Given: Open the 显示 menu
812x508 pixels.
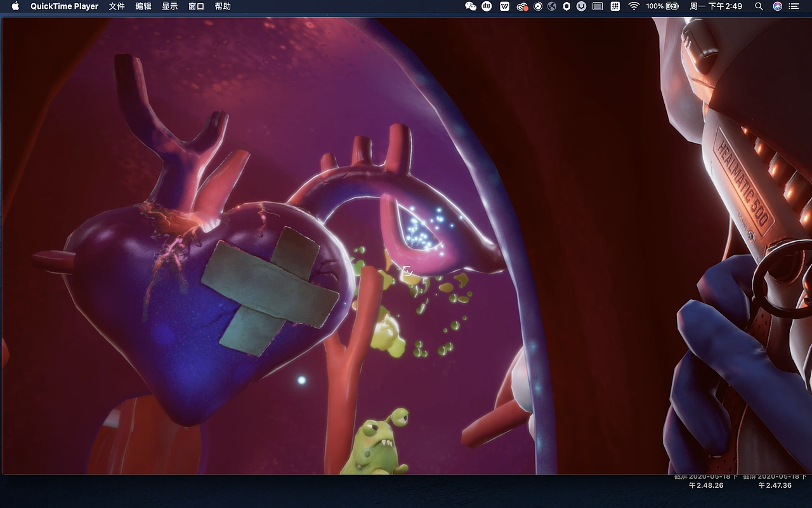Looking at the screenshot, I should pyautogui.click(x=170, y=6).
